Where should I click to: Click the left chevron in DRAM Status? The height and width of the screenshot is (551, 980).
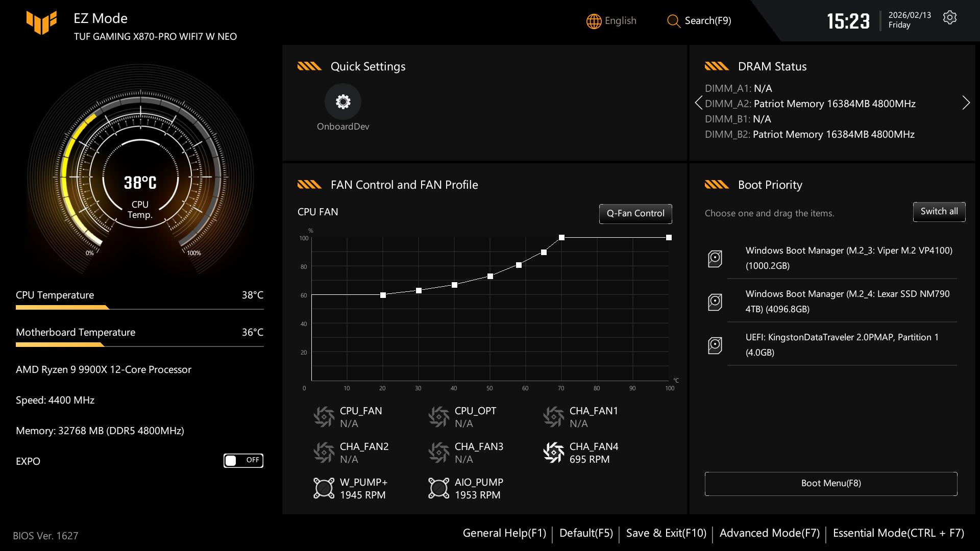[699, 103]
